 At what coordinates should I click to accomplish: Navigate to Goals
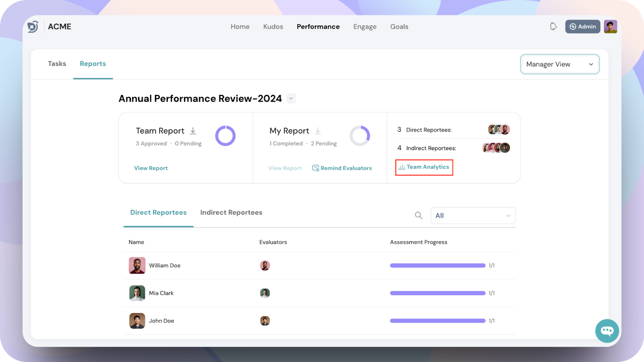click(399, 27)
